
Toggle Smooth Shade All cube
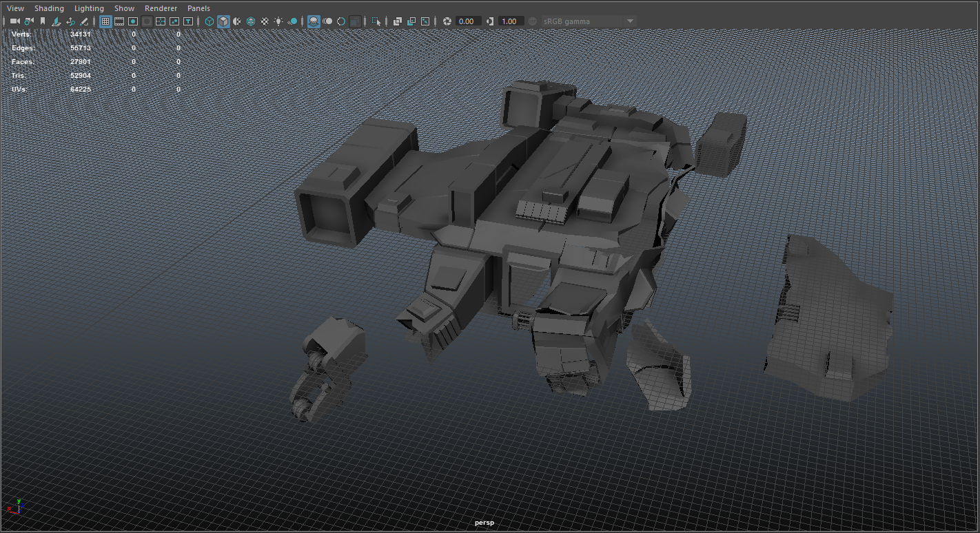click(x=223, y=21)
